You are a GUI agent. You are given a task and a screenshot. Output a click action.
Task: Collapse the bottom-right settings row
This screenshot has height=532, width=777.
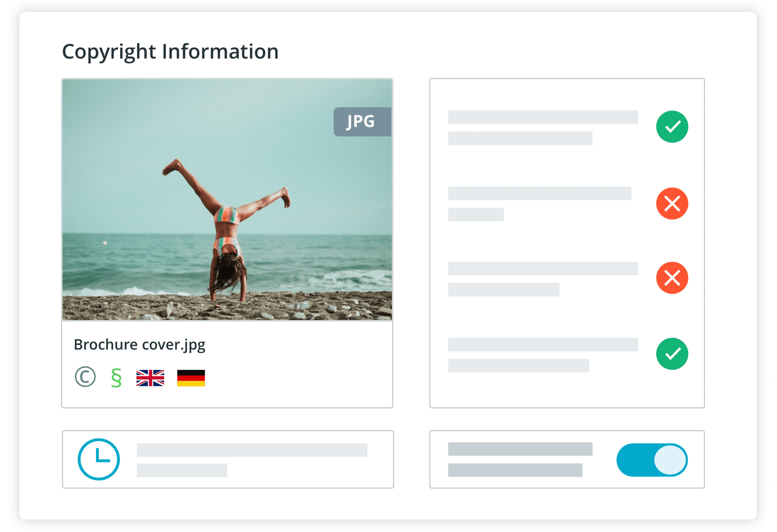tap(567, 460)
